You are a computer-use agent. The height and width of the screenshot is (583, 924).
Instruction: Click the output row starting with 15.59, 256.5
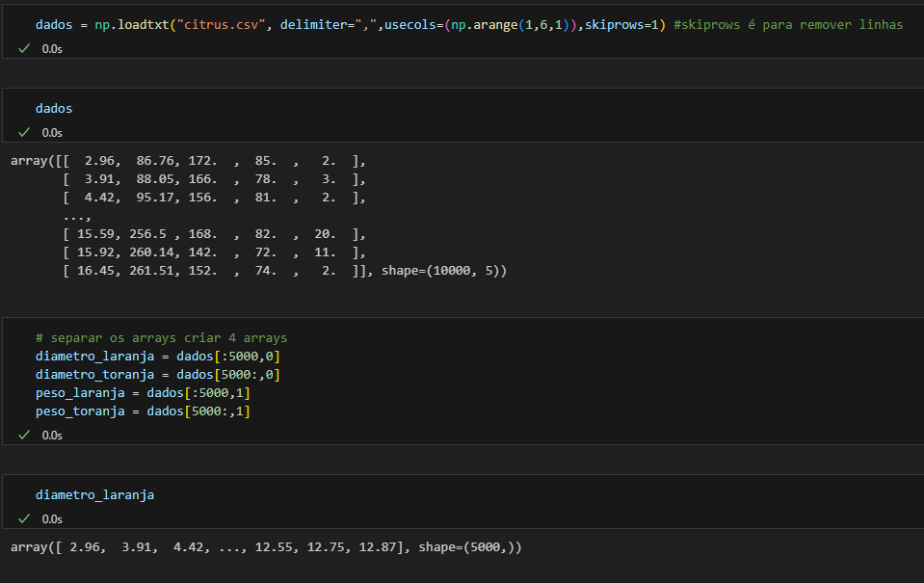[215, 233]
